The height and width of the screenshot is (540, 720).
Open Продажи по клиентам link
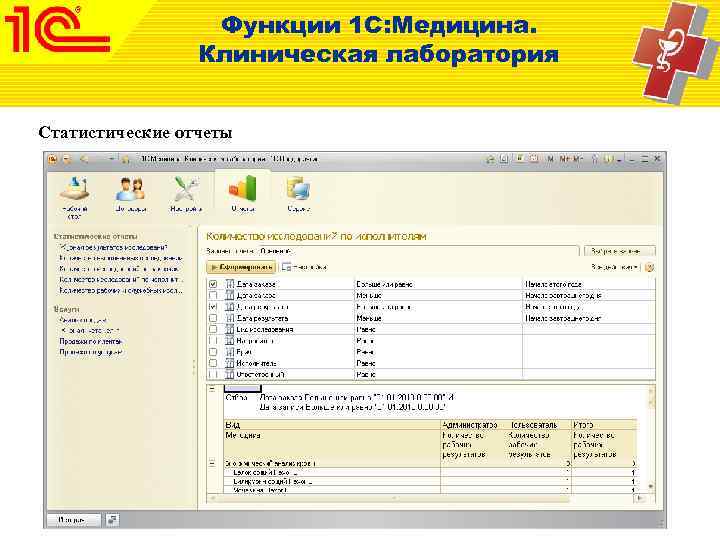[91, 342]
